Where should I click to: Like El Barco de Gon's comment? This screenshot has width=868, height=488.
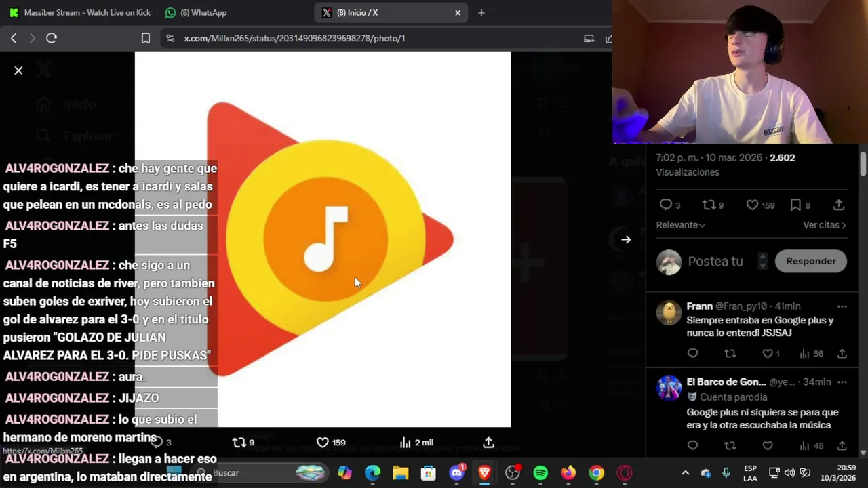pos(768,446)
